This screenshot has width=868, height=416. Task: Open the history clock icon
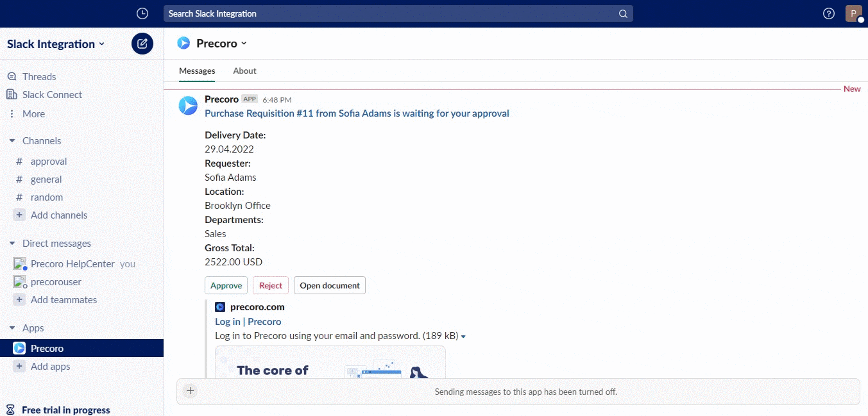coord(142,13)
